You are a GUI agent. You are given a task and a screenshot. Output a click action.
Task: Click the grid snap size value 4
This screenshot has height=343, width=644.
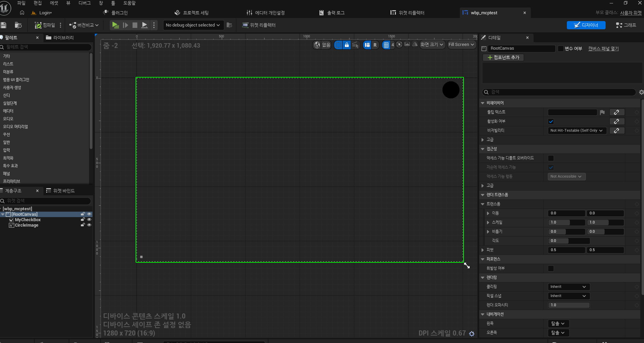(x=393, y=45)
